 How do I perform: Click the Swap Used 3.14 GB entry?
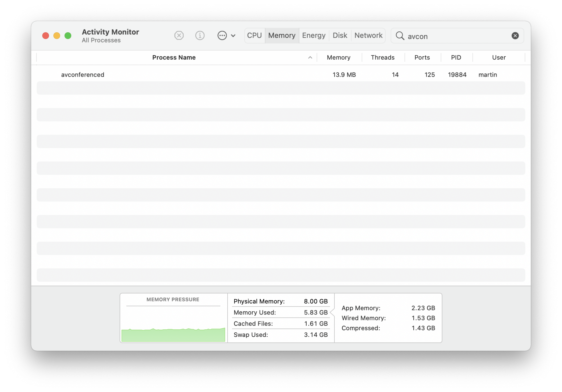click(280, 335)
